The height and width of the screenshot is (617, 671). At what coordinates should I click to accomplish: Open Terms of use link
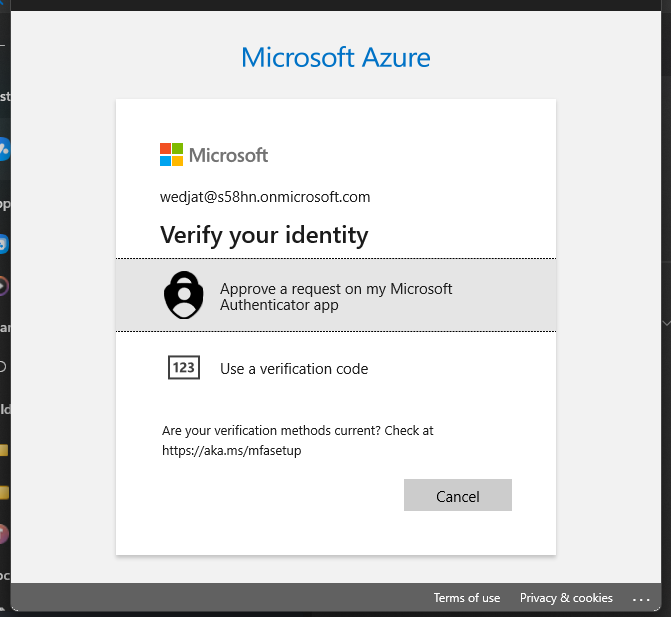click(x=466, y=598)
